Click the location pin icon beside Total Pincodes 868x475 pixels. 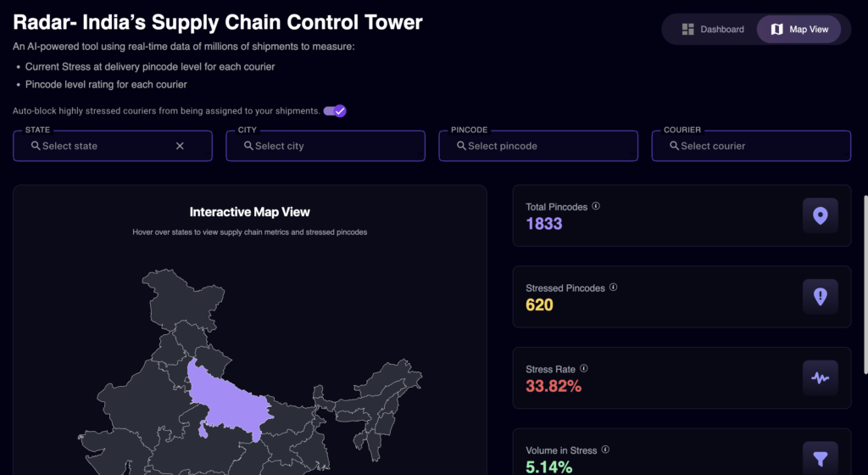820,215
